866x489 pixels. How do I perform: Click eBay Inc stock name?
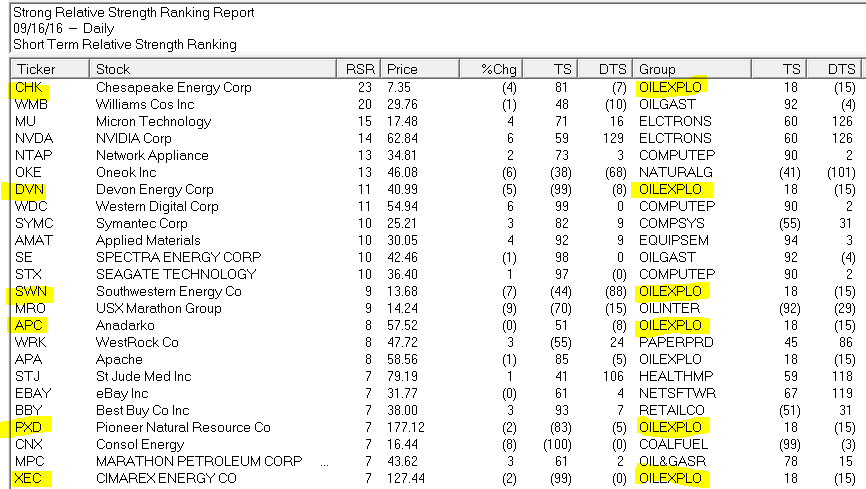tap(122, 393)
